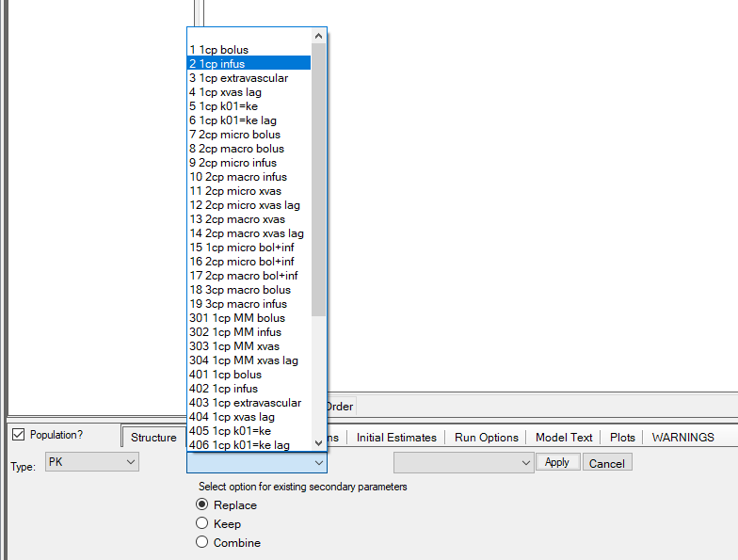The height and width of the screenshot is (560, 738).
Task: Open the Type PK dropdown
Action: coord(92,462)
